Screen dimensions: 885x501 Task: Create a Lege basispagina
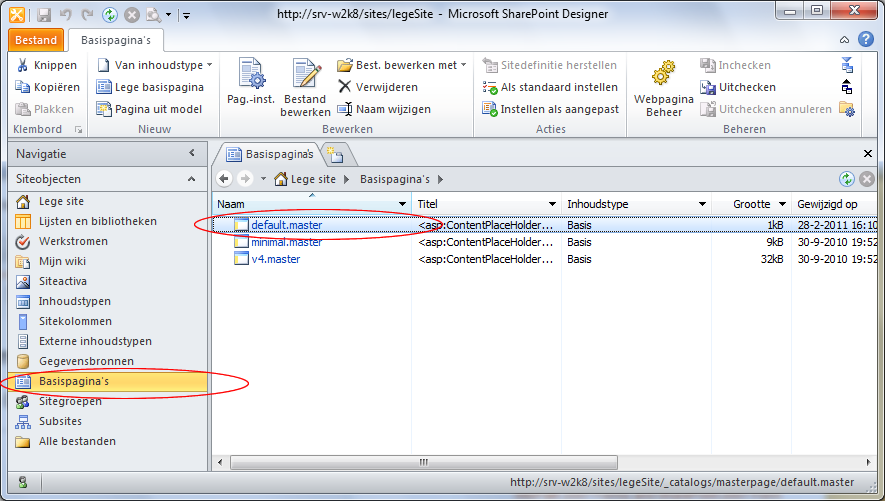[x=150, y=87]
